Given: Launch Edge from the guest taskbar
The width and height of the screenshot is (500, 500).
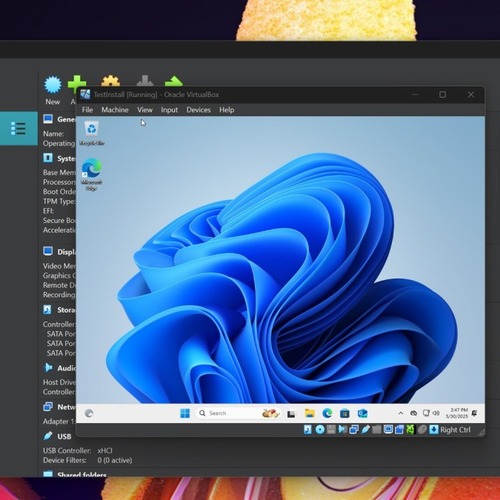Looking at the screenshot, I should click(x=327, y=413).
